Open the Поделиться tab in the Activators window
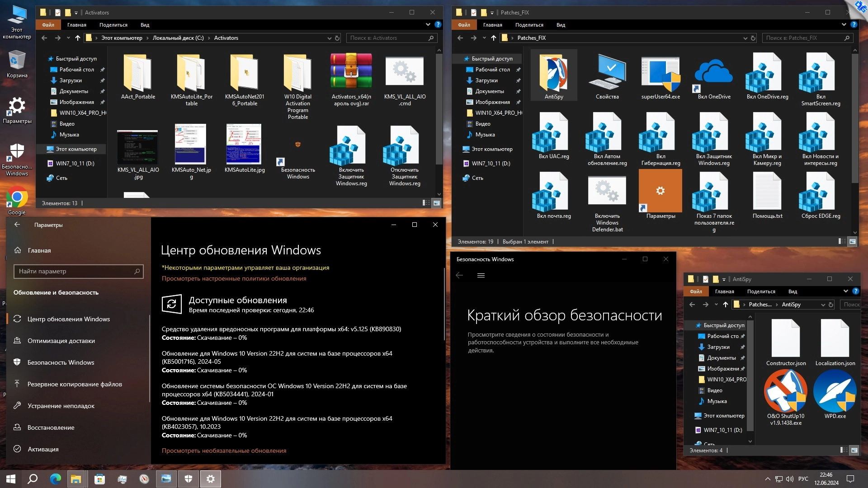This screenshot has height=488, width=868. click(x=113, y=25)
